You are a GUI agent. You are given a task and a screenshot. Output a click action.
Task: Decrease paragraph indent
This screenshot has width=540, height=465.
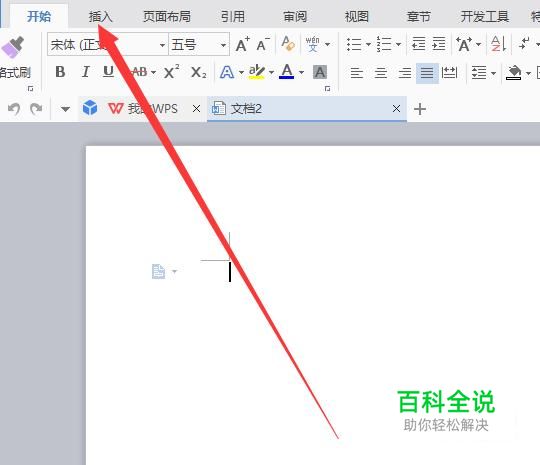coord(419,44)
